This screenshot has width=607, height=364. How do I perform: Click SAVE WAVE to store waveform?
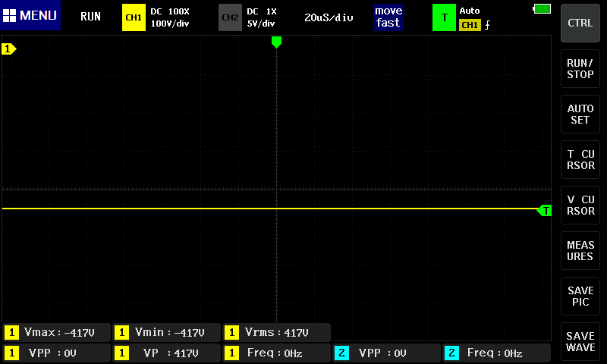point(580,341)
